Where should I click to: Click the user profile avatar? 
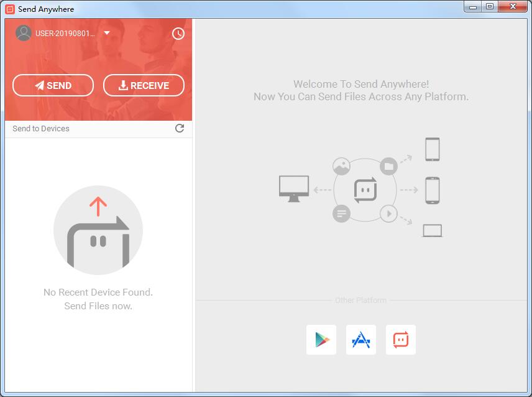pyautogui.click(x=23, y=33)
